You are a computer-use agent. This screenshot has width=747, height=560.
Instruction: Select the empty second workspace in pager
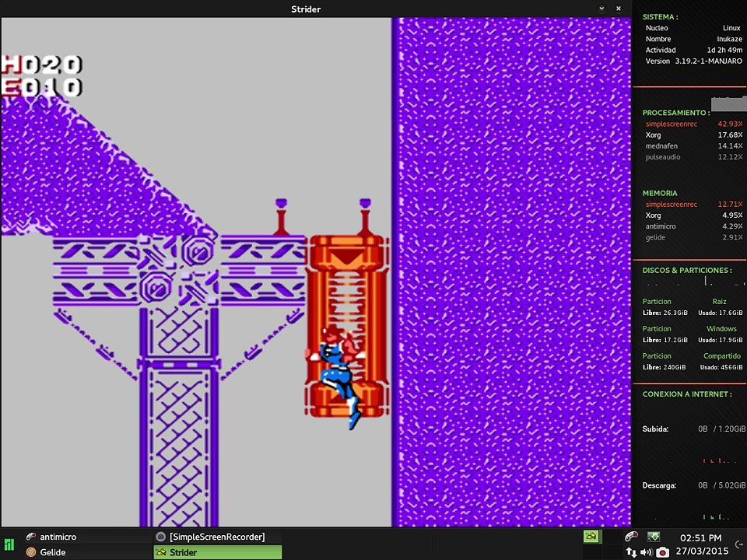click(x=612, y=536)
